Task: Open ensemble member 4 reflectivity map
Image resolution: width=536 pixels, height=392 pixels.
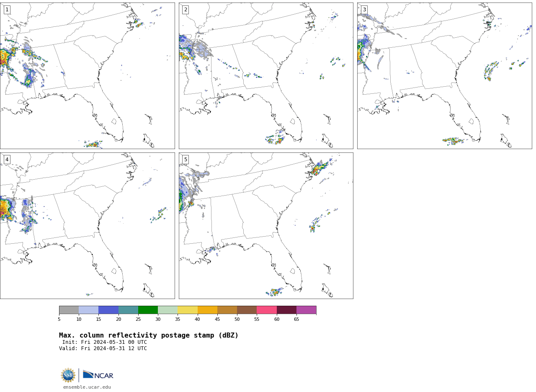Action: click(x=88, y=226)
